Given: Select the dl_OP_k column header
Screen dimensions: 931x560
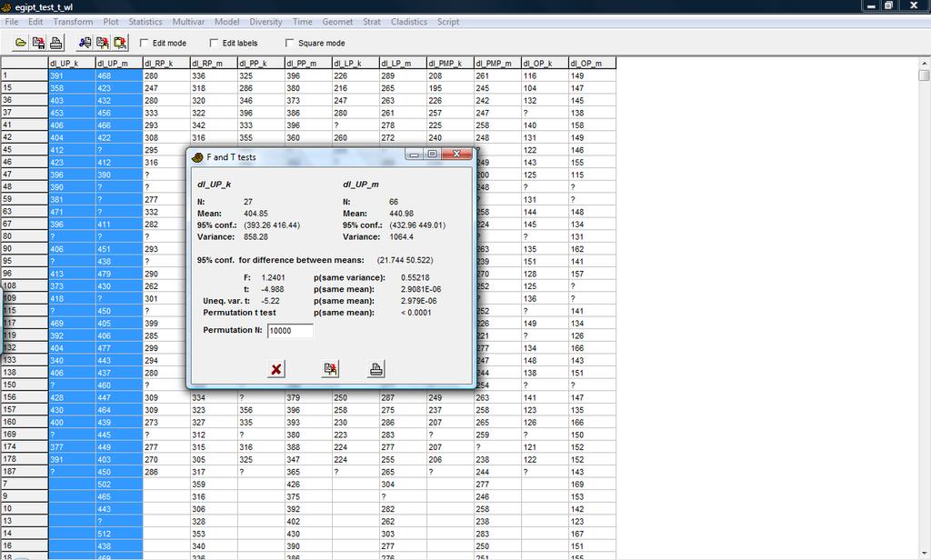Looking at the screenshot, I should point(546,63).
